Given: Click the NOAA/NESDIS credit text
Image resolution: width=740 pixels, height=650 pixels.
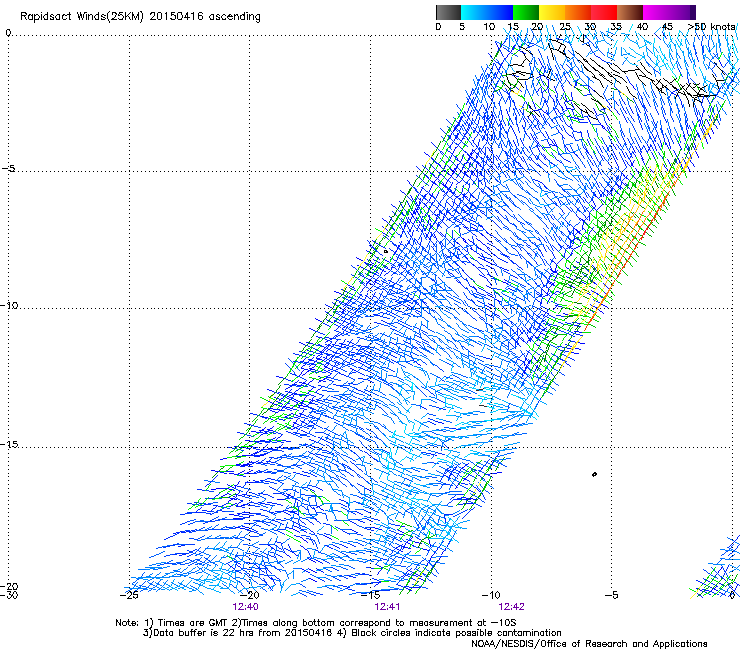Looking at the screenshot, I should click(589, 644).
